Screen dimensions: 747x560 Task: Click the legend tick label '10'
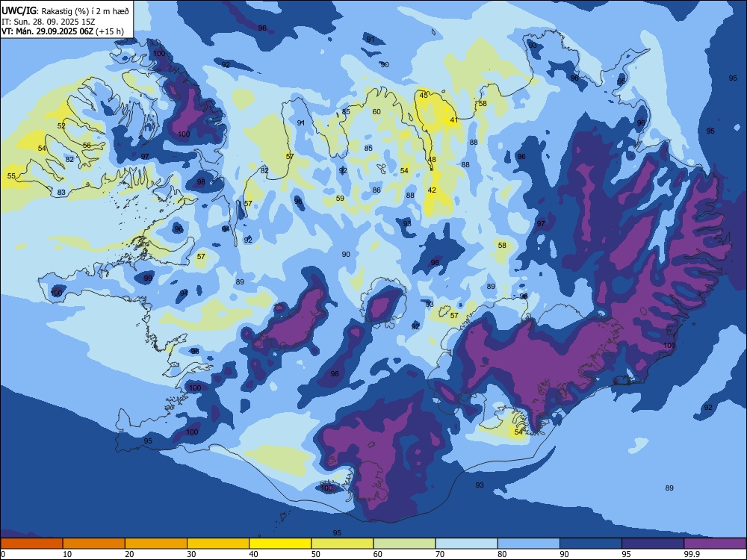(x=67, y=554)
